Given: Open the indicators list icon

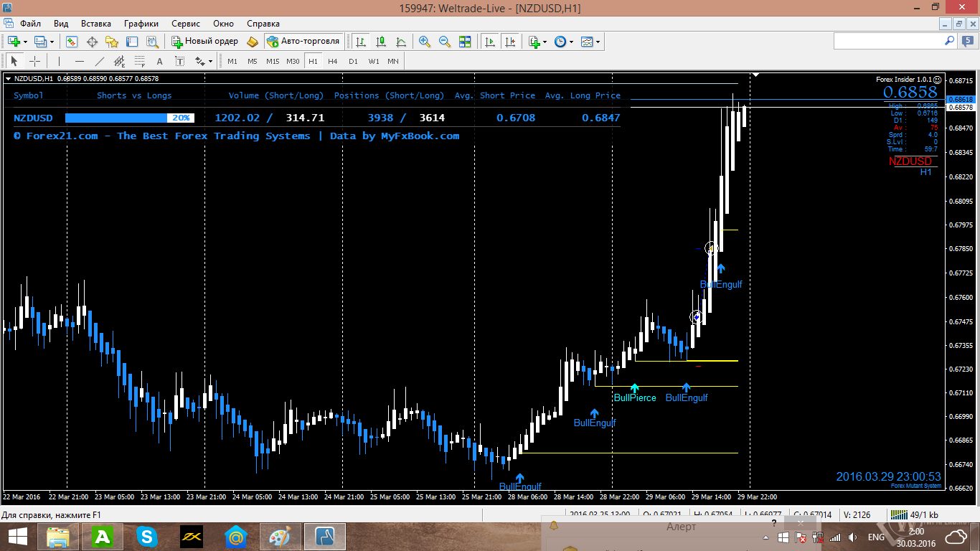Looking at the screenshot, I should 534,42.
